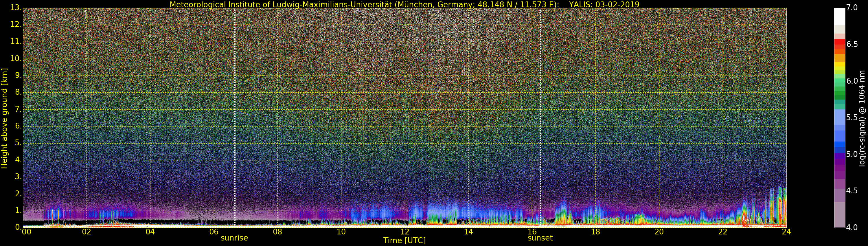The height and width of the screenshot is (246, 868).
Task: Click the light blue colorbar band near 5.5
Action: (x=840, y=117)
